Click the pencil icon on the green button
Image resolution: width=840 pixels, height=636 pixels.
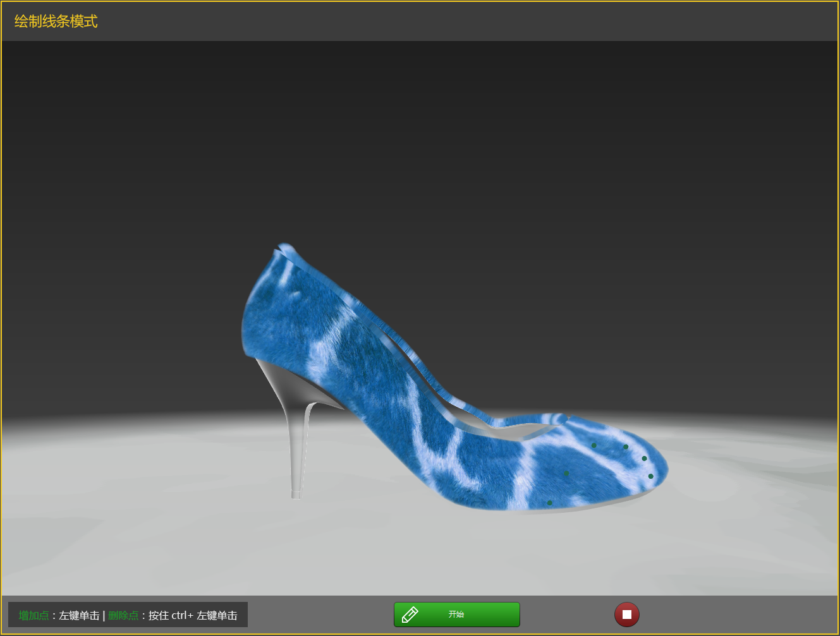click(x=410, y=615)
